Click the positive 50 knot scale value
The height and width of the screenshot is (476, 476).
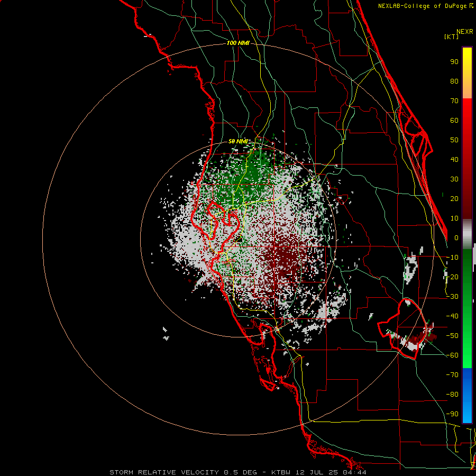pos(454,140)
